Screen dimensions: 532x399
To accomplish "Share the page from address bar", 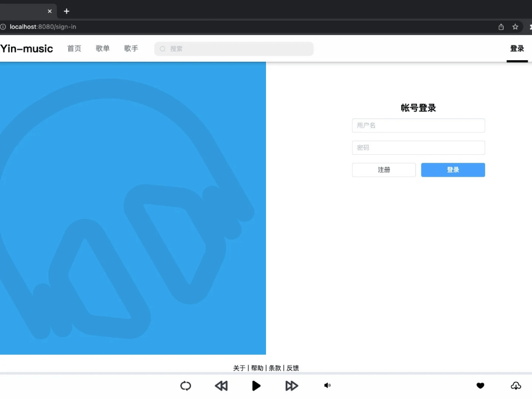I will point(501,27).
